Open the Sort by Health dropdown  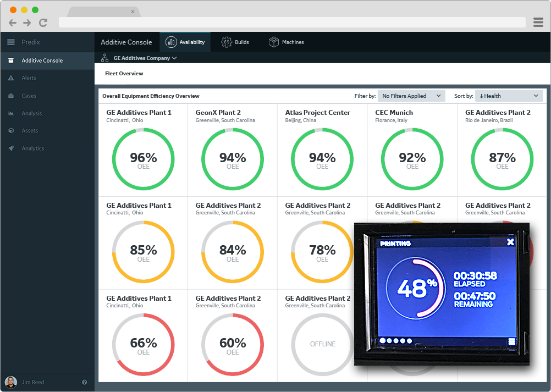coord(509,96)
